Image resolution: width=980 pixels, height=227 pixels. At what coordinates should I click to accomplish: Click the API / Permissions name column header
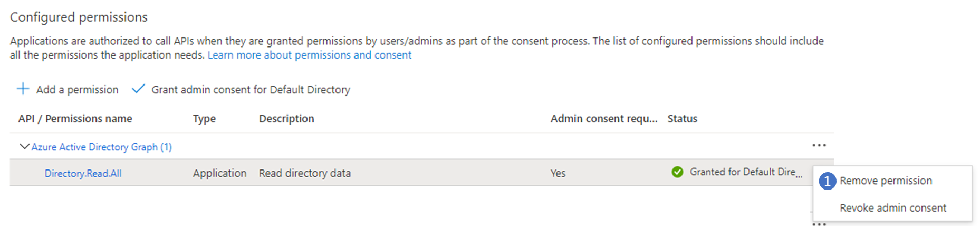pyautogui.click(x=75, y=119)
